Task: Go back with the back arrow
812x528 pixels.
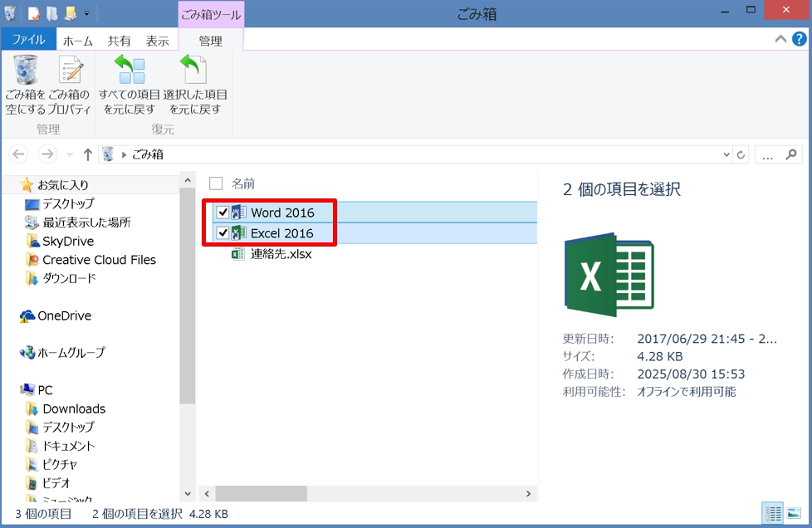Action: click(x=18, y=154)
